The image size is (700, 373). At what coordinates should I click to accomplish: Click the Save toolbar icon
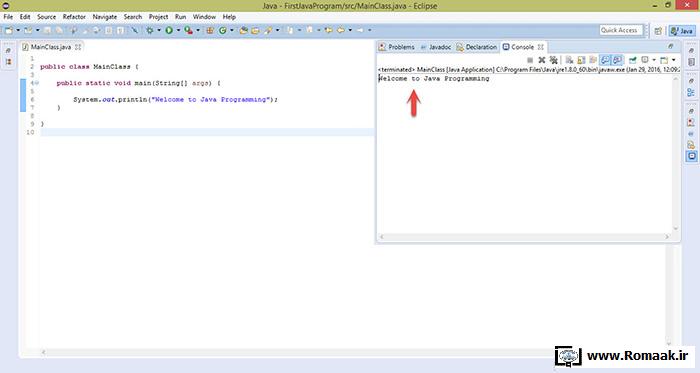47,30
